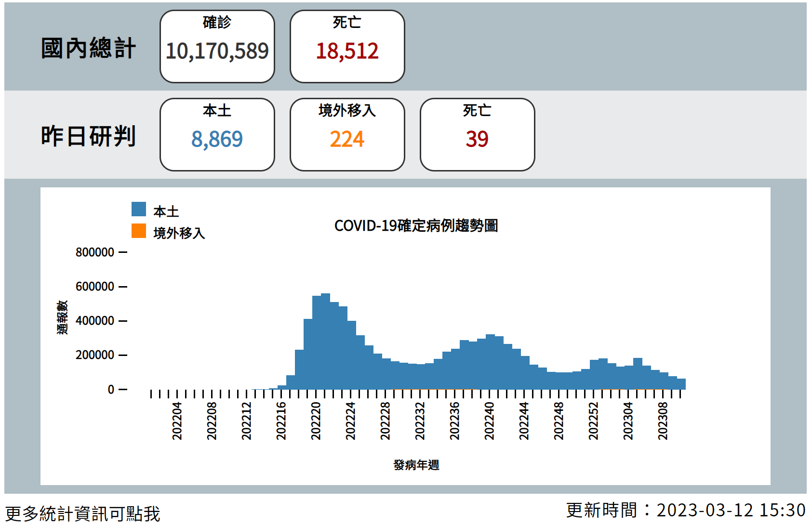
Task: Select the total 死亡 card showing 18,512
Action: (347, 47)
